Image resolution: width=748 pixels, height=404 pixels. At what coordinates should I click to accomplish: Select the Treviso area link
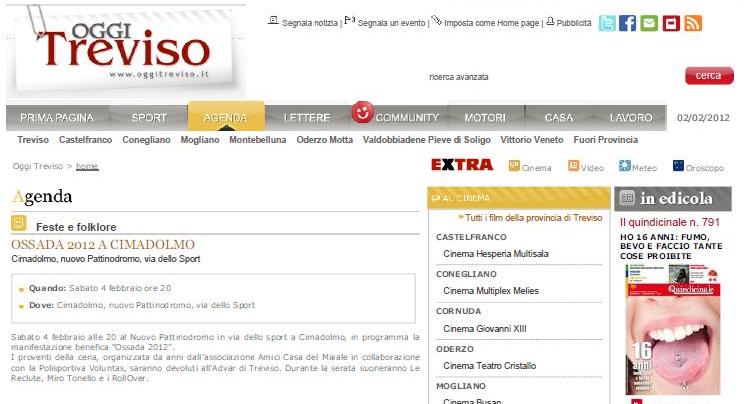[33, 140]
